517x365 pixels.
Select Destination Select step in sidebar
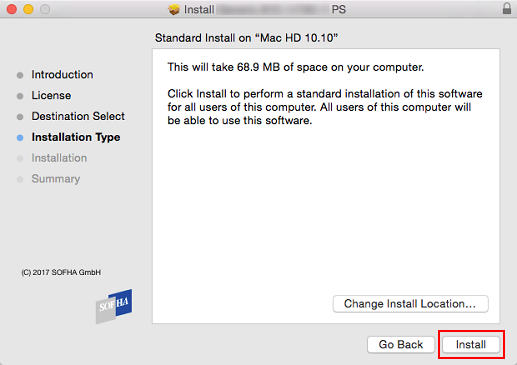[78, 116]
